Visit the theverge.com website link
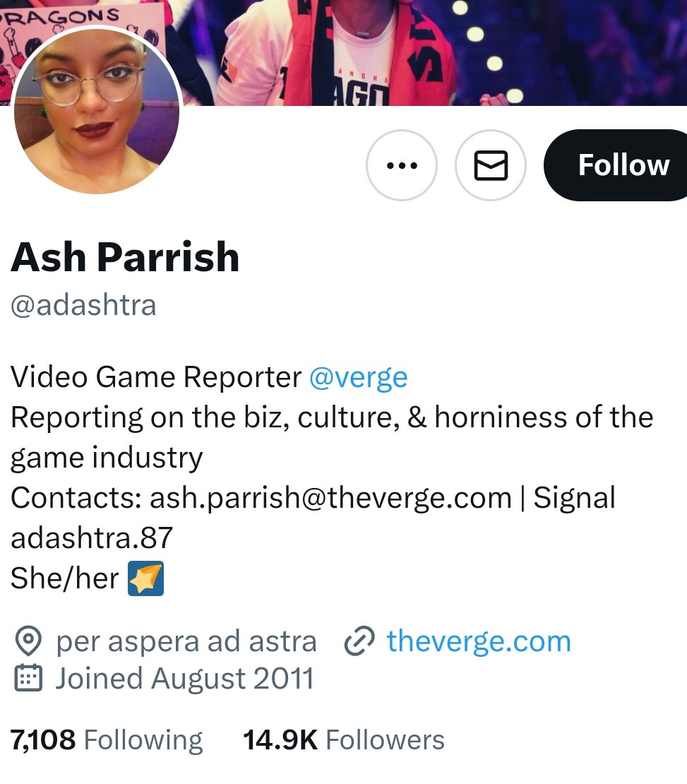 479,641
